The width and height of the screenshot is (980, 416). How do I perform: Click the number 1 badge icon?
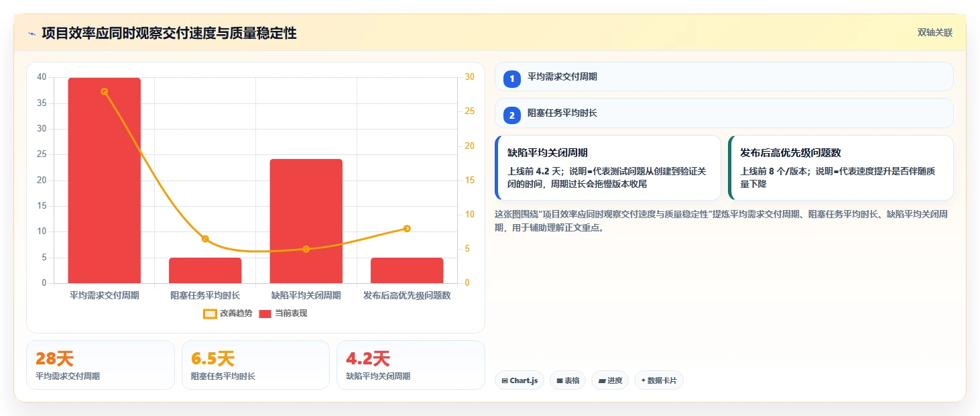tap(512, 79)
